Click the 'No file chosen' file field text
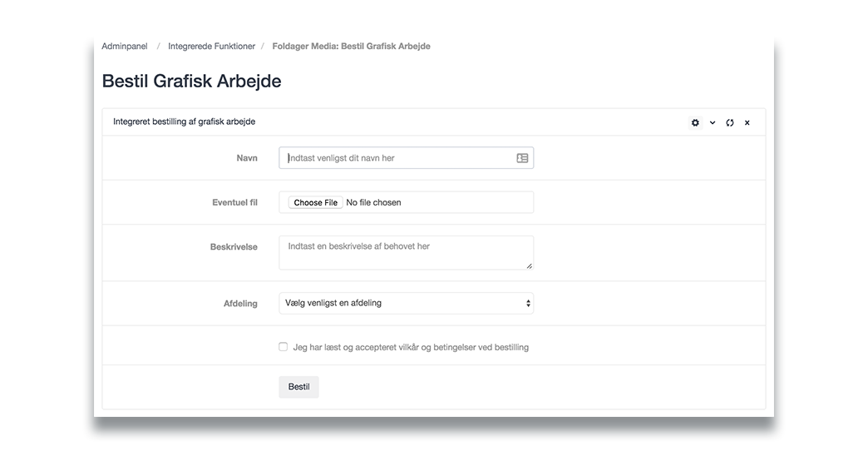The width and height of the screenshot is (868, 451). coord(373,202)
